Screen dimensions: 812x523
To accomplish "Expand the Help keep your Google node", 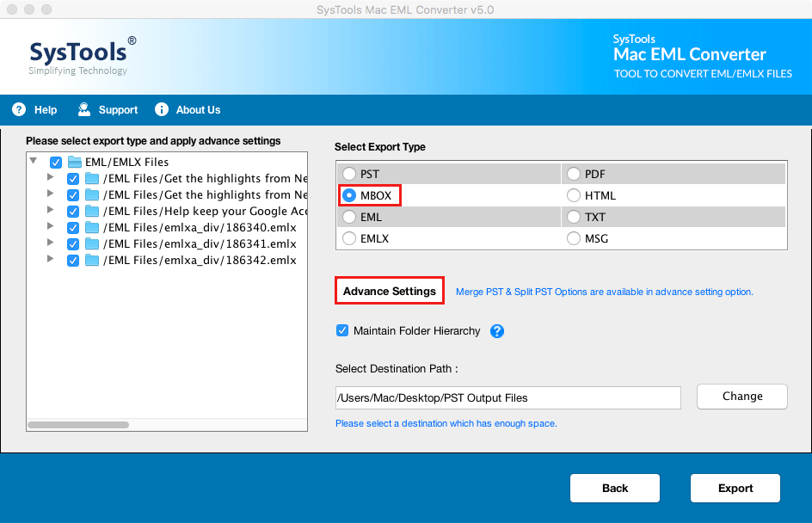I will point(50,209).
